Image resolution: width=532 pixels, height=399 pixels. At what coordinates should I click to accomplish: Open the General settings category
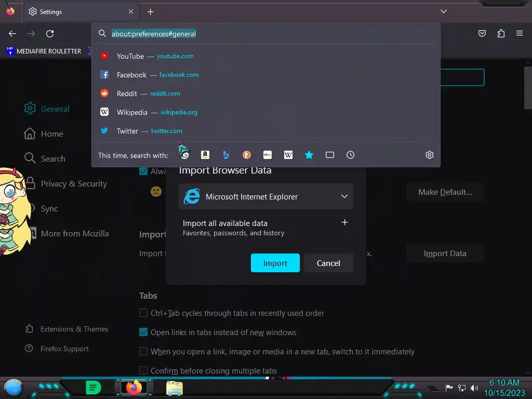47,109
